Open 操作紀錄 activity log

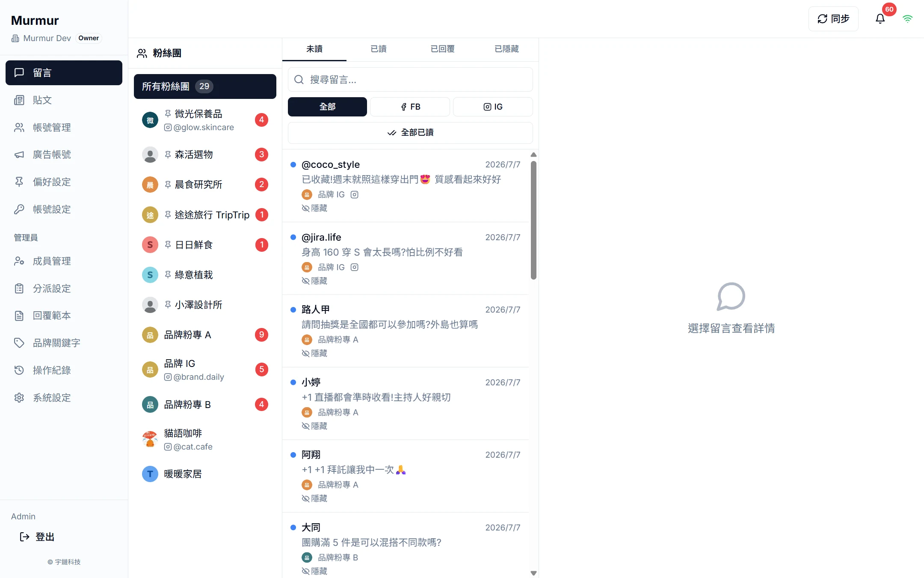pos(64,370)
